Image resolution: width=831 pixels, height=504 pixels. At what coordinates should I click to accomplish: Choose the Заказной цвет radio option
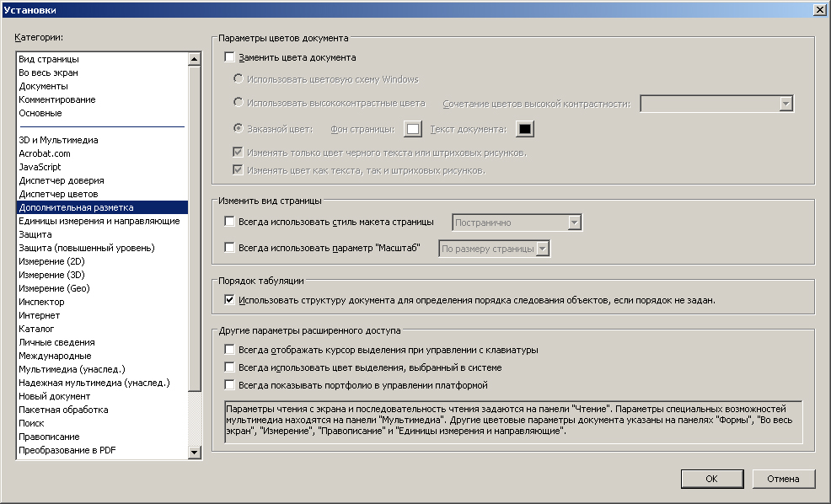pos(239,129)
